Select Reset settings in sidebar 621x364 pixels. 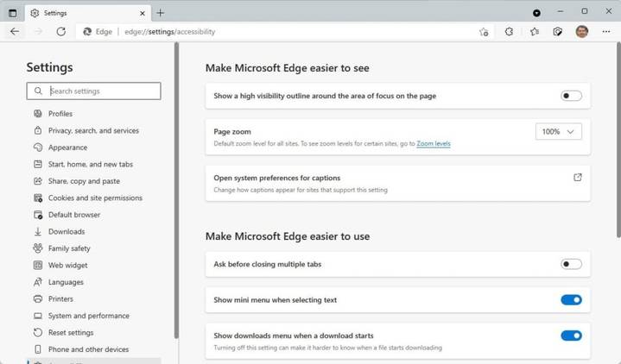click(71, 332)
